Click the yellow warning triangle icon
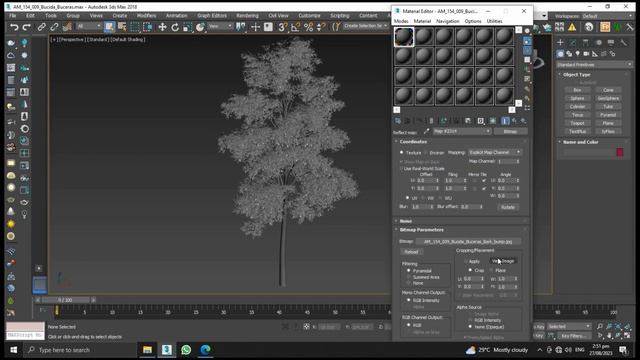 pyautogui.click(x=572, y=27)
